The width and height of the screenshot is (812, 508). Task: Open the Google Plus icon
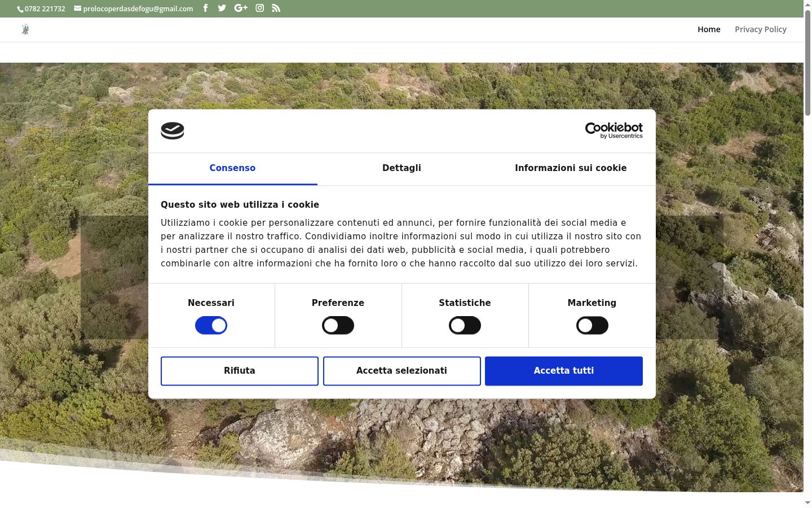(x=241, y=8)
